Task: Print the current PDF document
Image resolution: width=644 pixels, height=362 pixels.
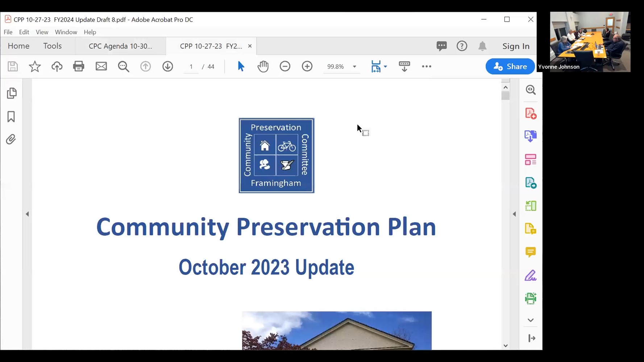Action: (79, 66)
